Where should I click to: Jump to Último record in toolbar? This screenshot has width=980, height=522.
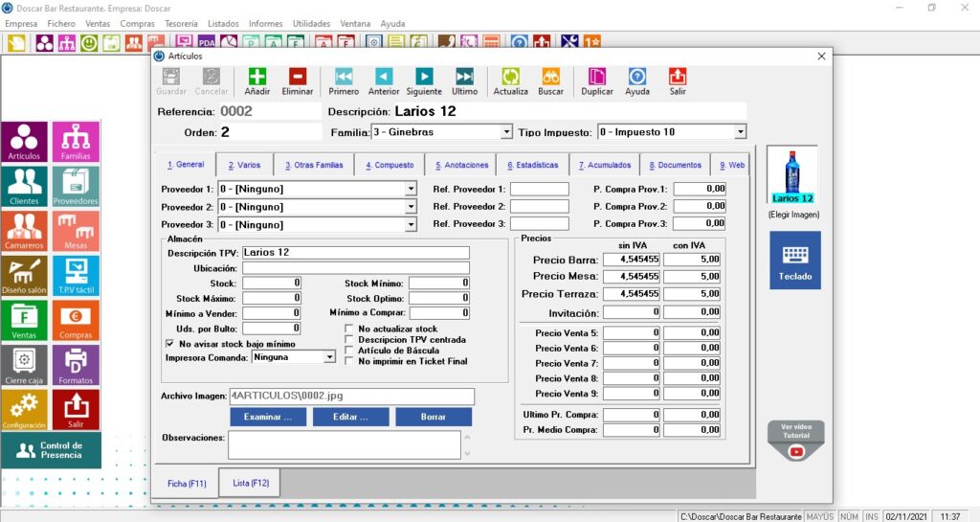click(x=464, y=78)
